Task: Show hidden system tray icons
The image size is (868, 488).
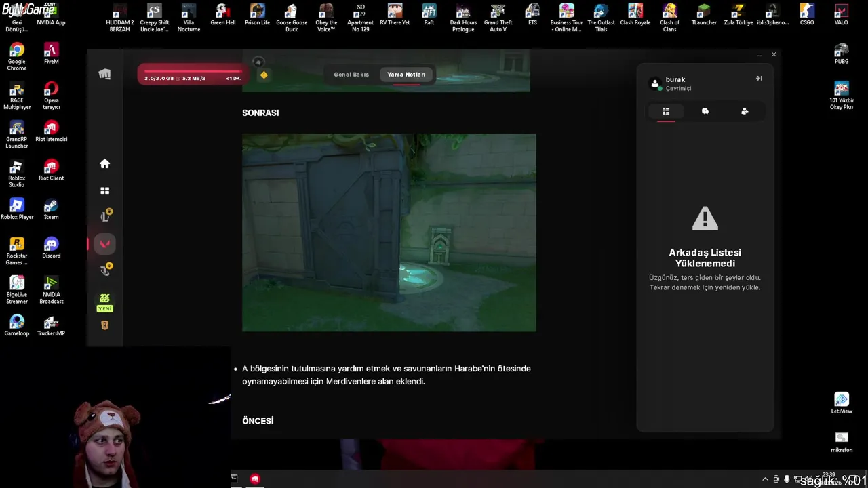Action: click(x=765, y=479)
